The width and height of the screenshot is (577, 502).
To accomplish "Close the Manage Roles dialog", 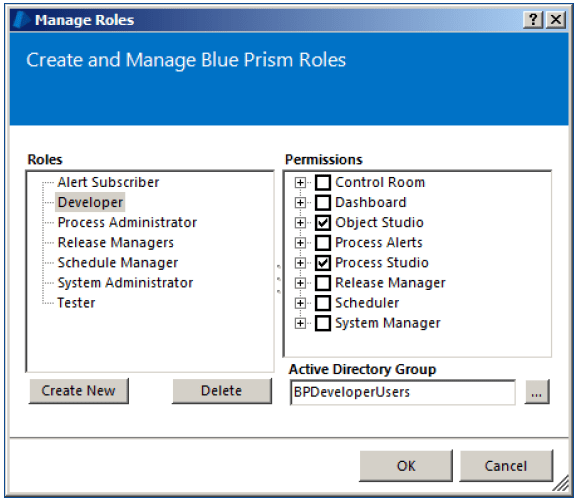I will pos(556,20).
